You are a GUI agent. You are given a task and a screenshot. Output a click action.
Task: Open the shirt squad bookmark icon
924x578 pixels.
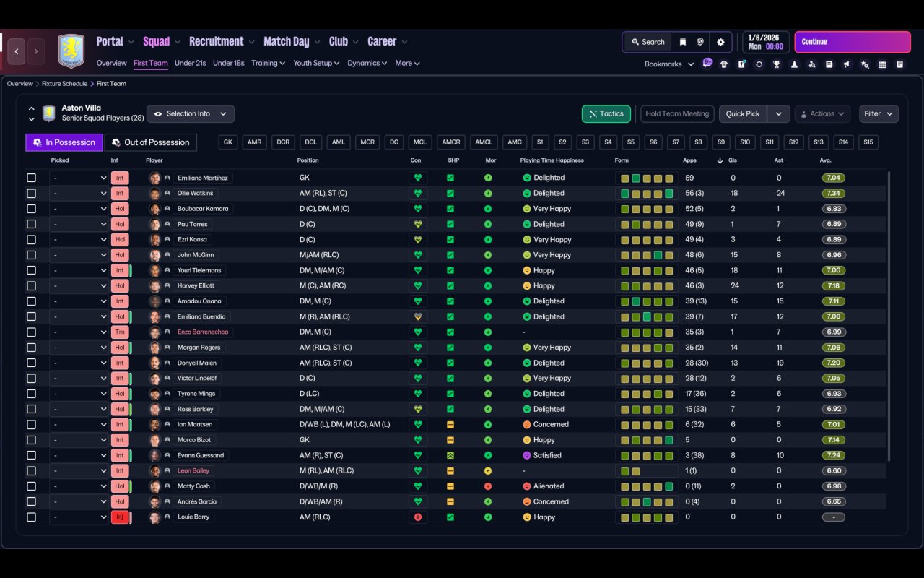coord(724,64)
